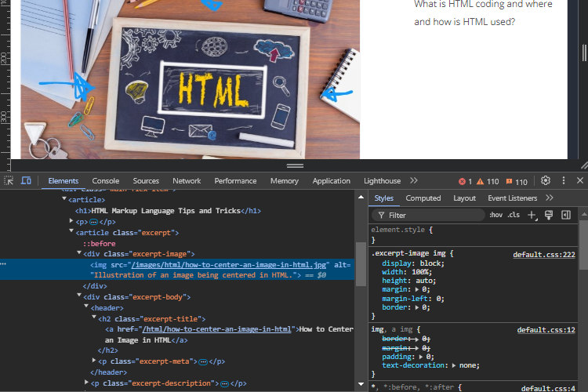Select the h1 HTML Markup Language Tips node
This screenshot has height=392, width=588.
click(x=168, y=211)
